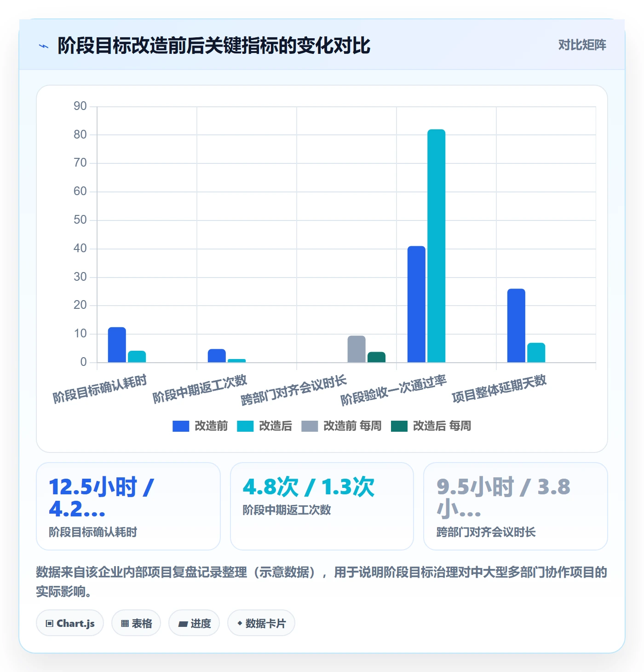
Task: Open the 阶段目标确认耗时 data card
Action: (x=128, y=506)
